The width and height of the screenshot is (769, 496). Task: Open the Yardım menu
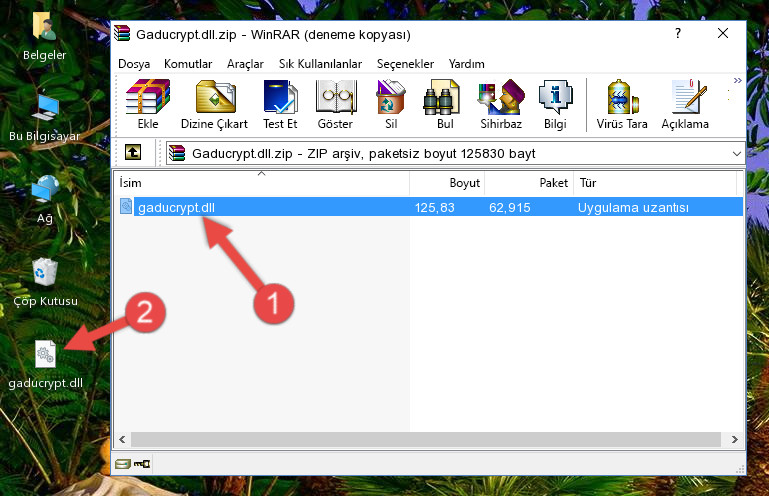click(x=466, y=64)
